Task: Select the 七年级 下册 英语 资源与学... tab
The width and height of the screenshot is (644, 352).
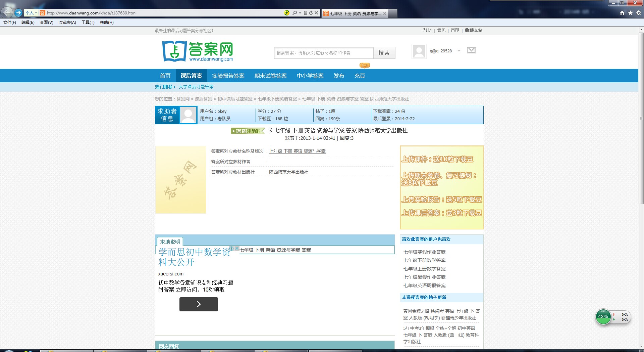Action: [x=355, y=13]
